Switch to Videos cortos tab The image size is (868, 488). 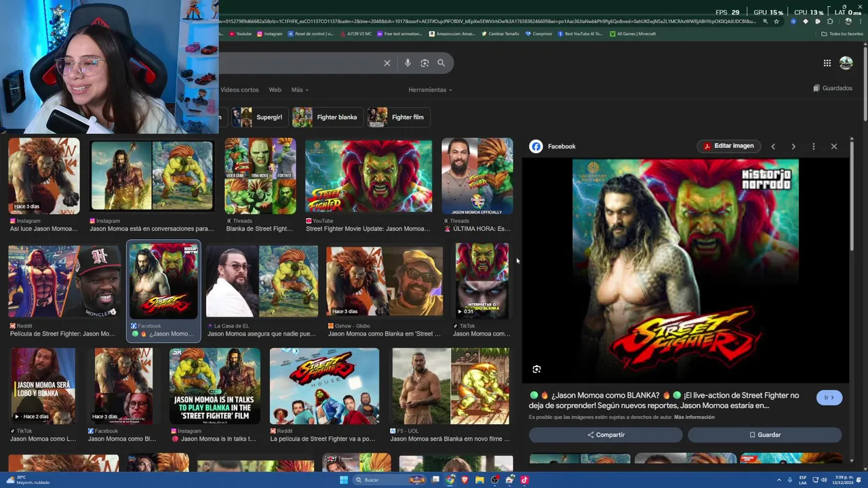coord(239,89)
